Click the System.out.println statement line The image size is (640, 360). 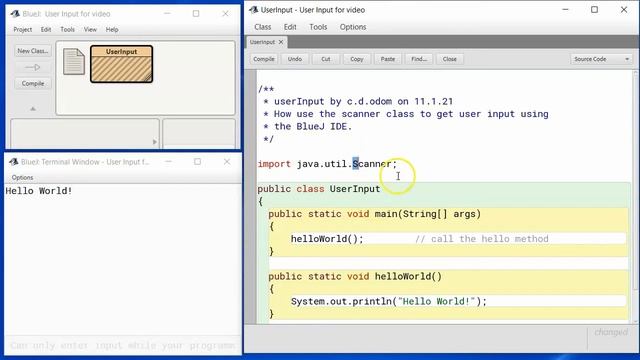click(389, 302)
